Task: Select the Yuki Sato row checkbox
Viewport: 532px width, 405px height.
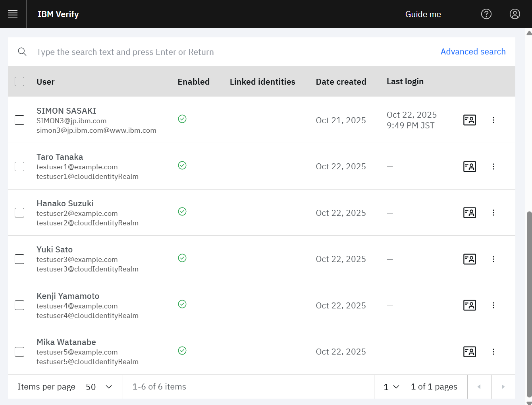Action: click(x=19, y=259)
